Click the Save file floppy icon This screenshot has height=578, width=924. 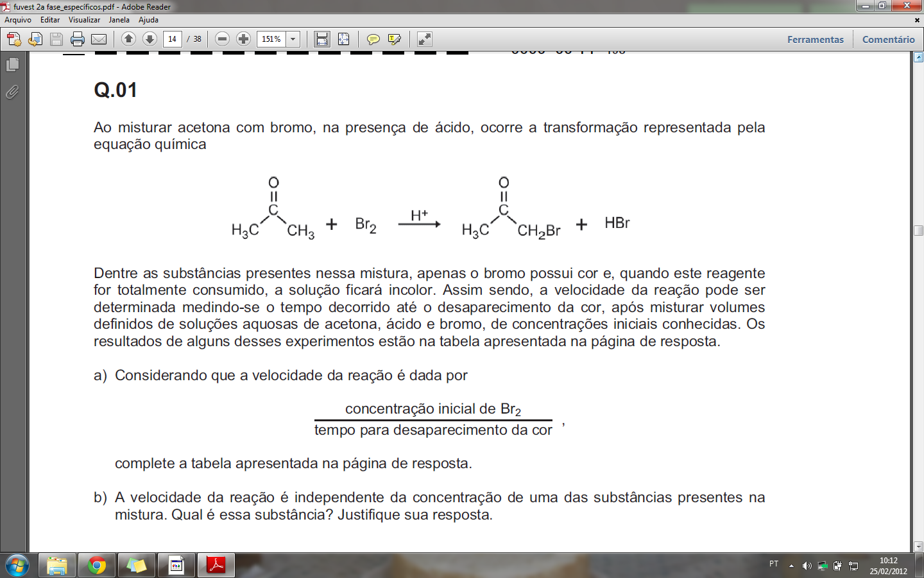tap(56, 39)
